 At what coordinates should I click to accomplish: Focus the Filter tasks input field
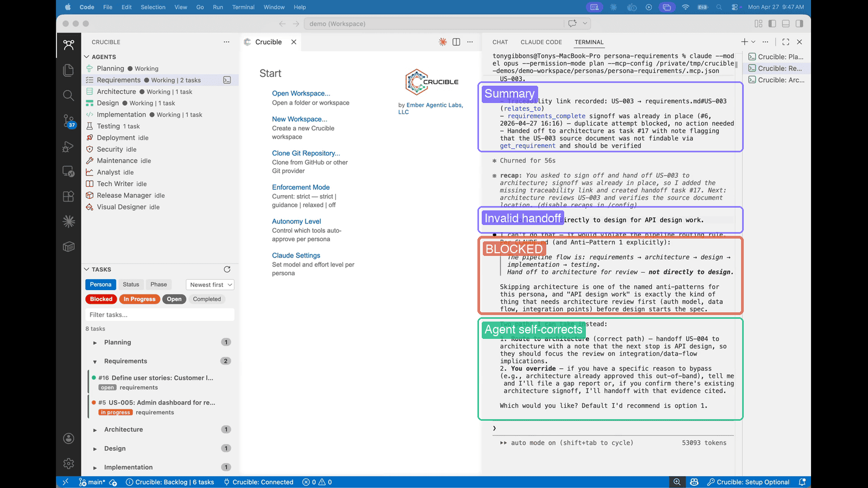(160, 314)
